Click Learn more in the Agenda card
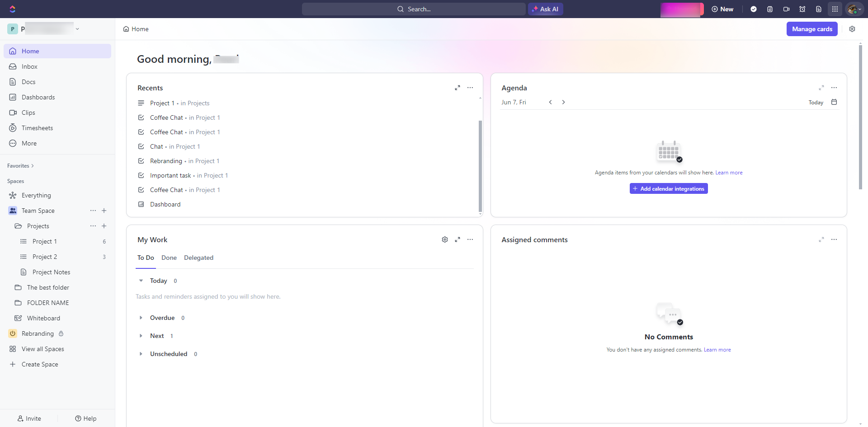The height and width of the screenshot is (427, 868). [x=729, y=173]
